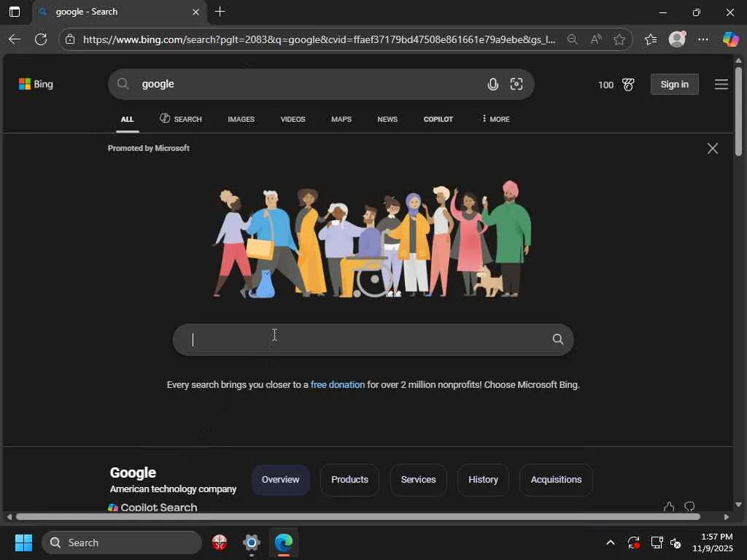Click the diverse people illustration
747x560 pixels.
point(371,239)
